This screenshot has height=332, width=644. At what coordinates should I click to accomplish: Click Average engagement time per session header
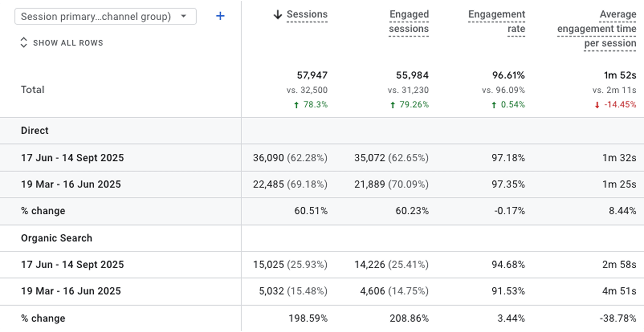(597, 29)
